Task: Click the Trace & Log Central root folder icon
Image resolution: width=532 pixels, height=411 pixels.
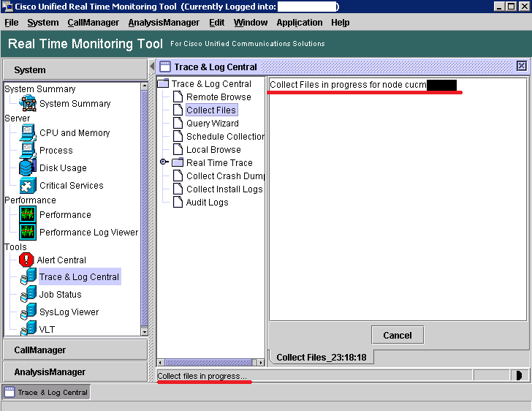Action: tap(163, 83)
